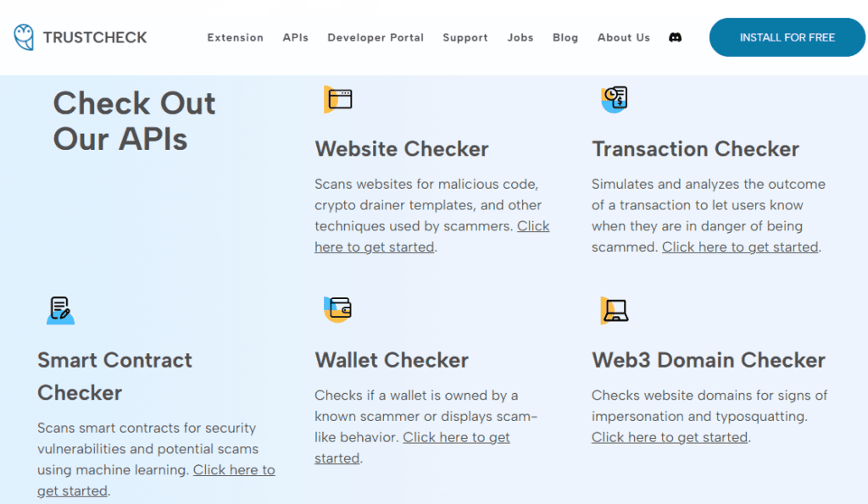Click the Smart Contract Checker document icon
Image resolution: width=868 pixels, height=504 pixels.
[60, 310]
